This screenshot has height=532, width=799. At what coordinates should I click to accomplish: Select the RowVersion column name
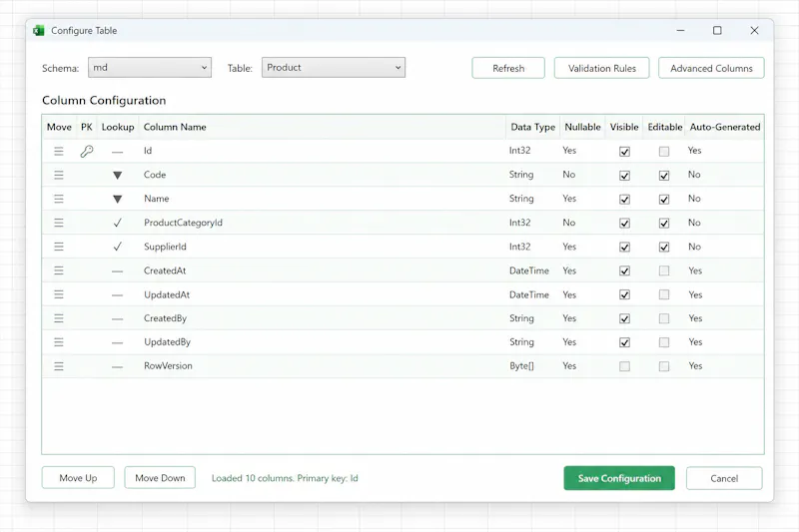point(168,365)
